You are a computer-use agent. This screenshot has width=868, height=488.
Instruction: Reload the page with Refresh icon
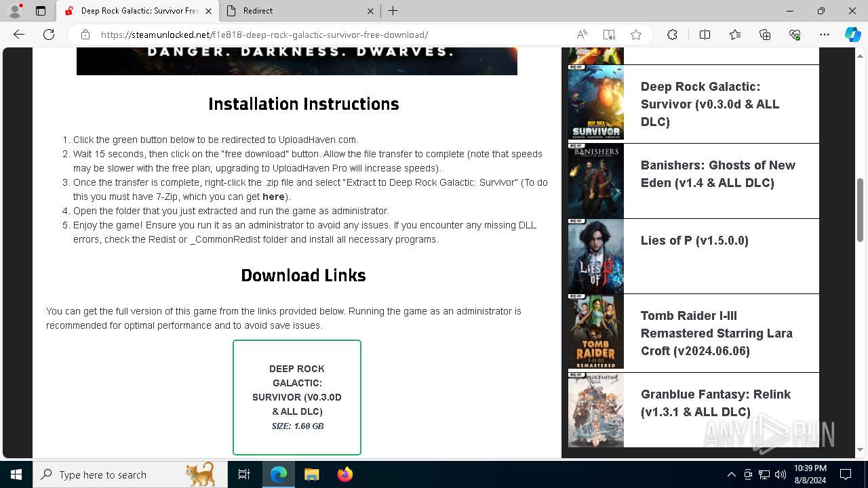(49, 35)
